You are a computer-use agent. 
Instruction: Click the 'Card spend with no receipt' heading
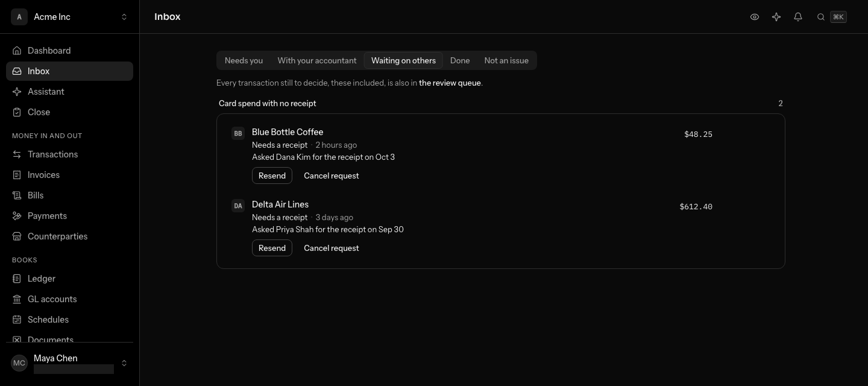pos(268,104)
